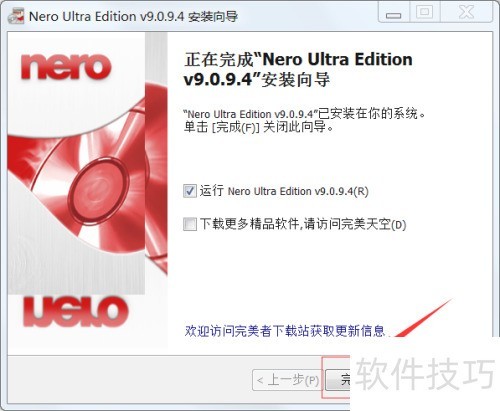The height and width of the screenshot is (411, 500).
Task: Click the partially visible 完成 finish button
Action: click(338, 380)
